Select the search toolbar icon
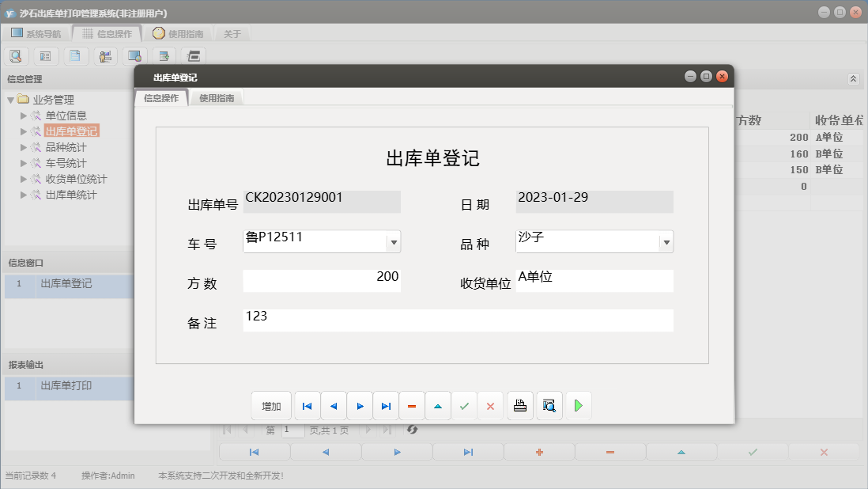868x489 pixels. click(16, 55)
